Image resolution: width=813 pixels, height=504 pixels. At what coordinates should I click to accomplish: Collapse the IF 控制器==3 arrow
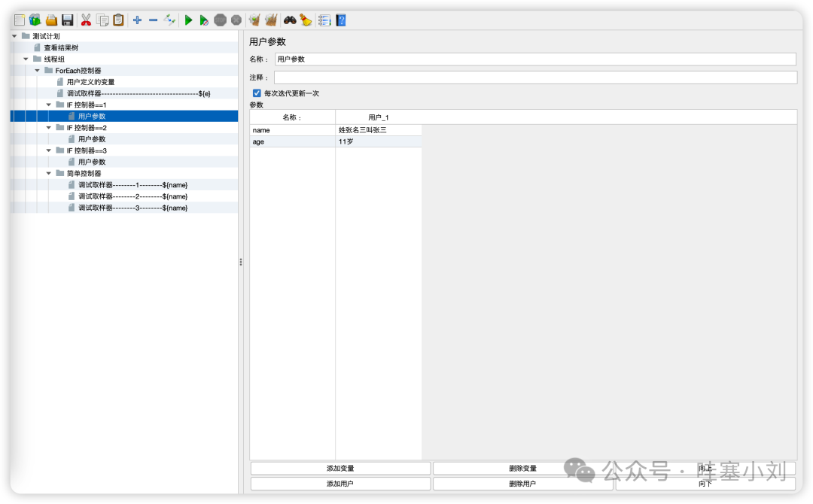click(49, 150)
